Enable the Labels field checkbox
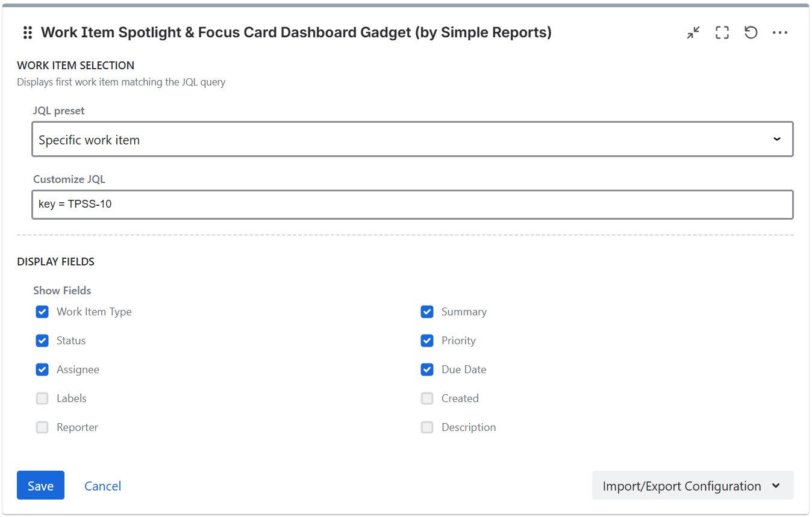 coord(42,398)
